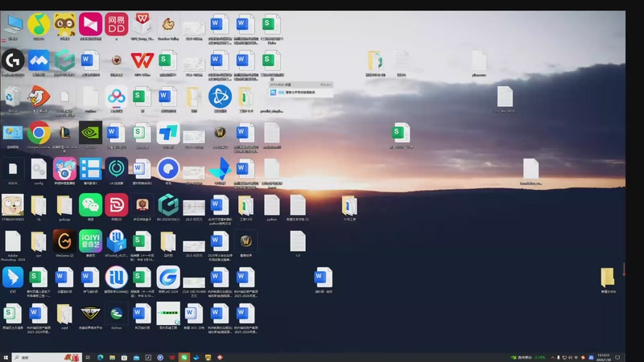This screenshot has width=644, height=362.
Task: Click the taskbar search box
Action: pos(47,357)
